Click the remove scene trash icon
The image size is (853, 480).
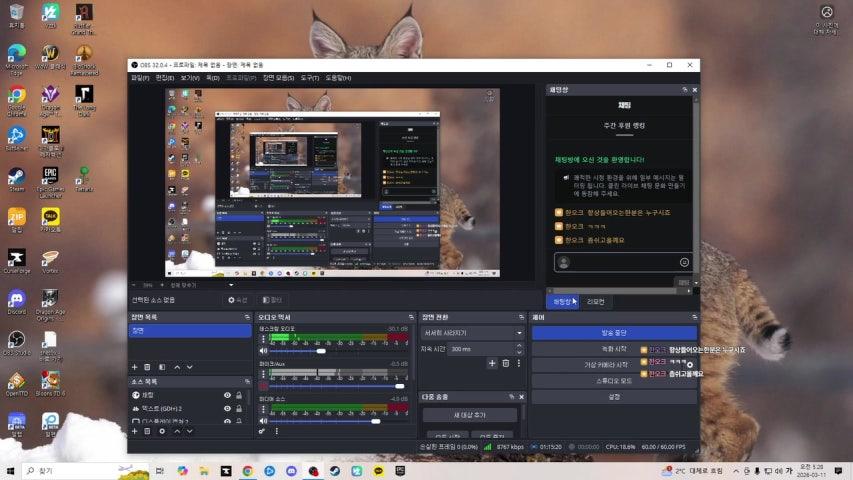pyautogui.click(x=148, y=367)
